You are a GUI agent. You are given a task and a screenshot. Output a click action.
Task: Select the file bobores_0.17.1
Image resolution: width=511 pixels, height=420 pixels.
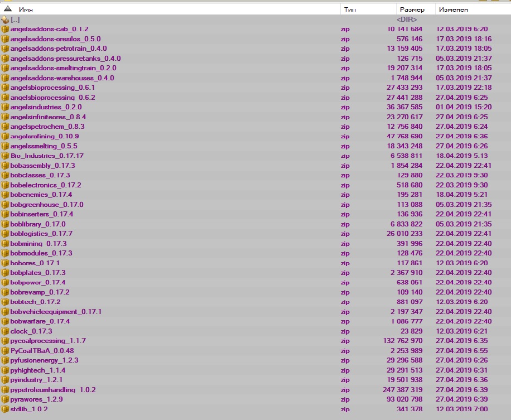click(x=35, y=263)
